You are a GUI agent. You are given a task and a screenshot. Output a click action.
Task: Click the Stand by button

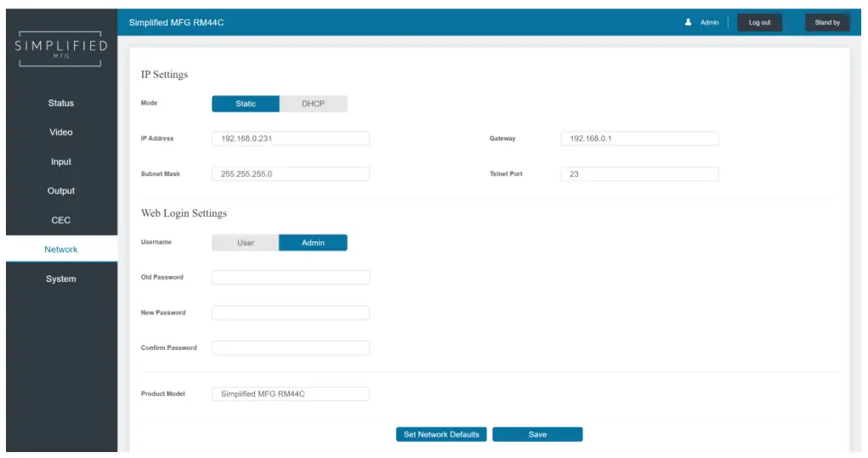[827, 22]
